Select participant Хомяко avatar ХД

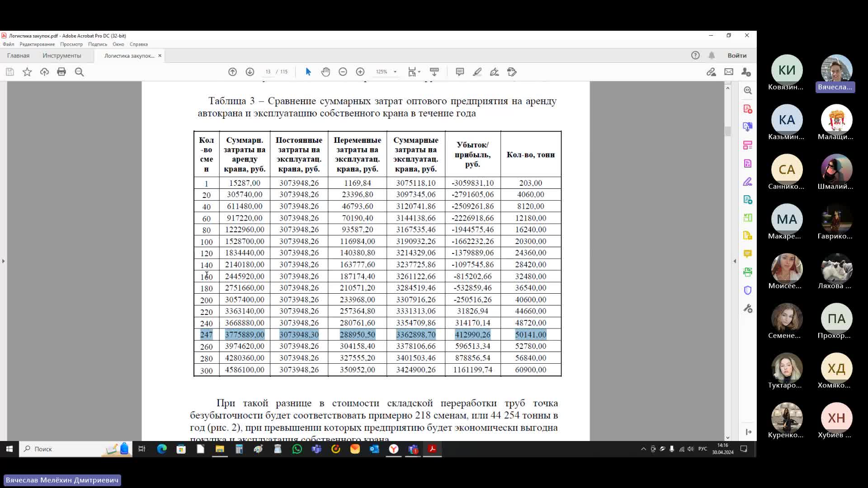pyautogui.click(x=836, y=368)
